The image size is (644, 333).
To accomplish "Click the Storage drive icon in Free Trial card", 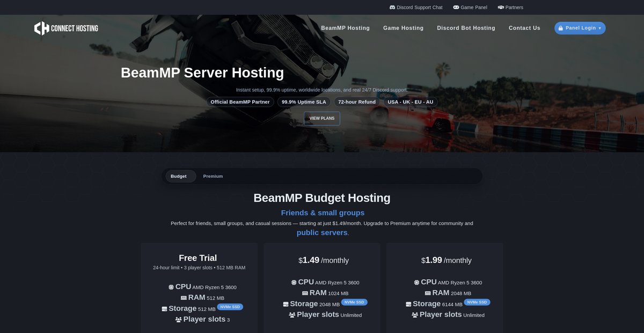I will [164, 309].
